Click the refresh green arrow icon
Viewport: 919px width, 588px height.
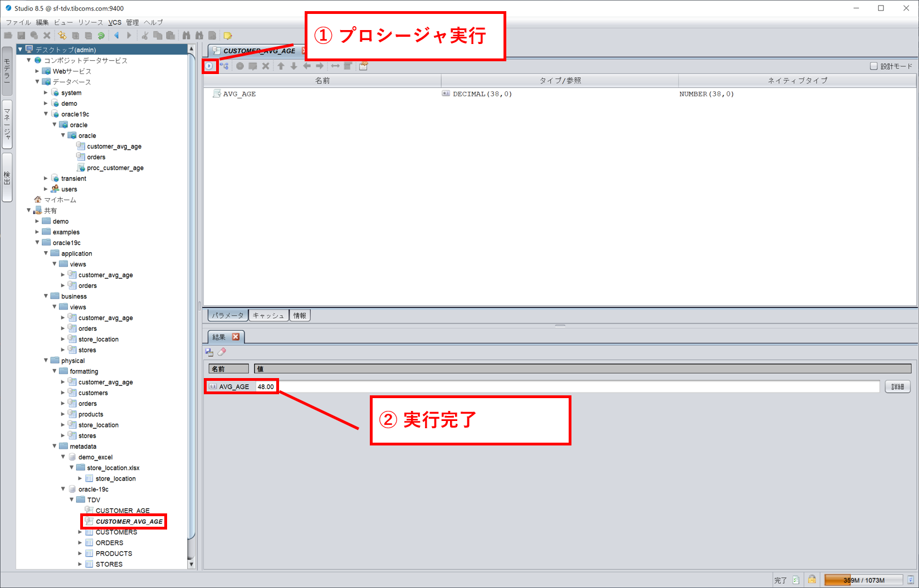point(101,36)
